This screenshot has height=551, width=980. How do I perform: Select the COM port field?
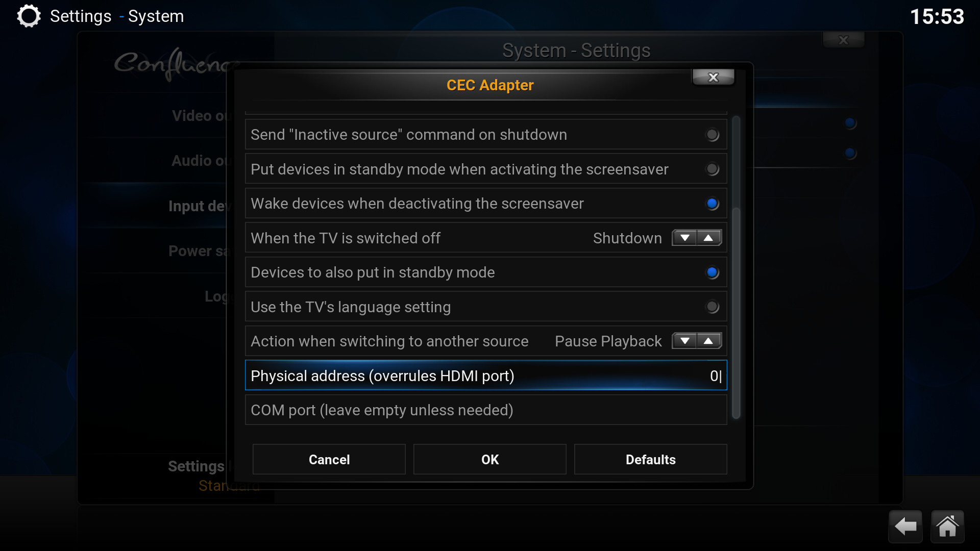(x=486, y=410)
